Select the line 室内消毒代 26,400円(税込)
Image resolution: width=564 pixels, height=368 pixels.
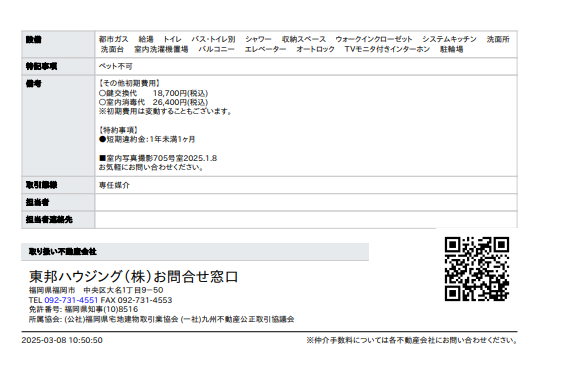pyautogui.click(x=154, y=102)
